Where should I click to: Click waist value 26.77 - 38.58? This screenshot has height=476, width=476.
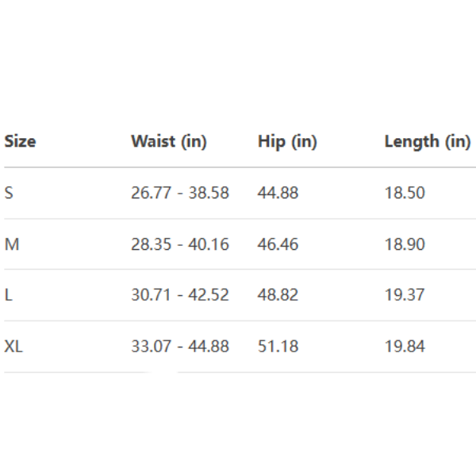point(179,193)
